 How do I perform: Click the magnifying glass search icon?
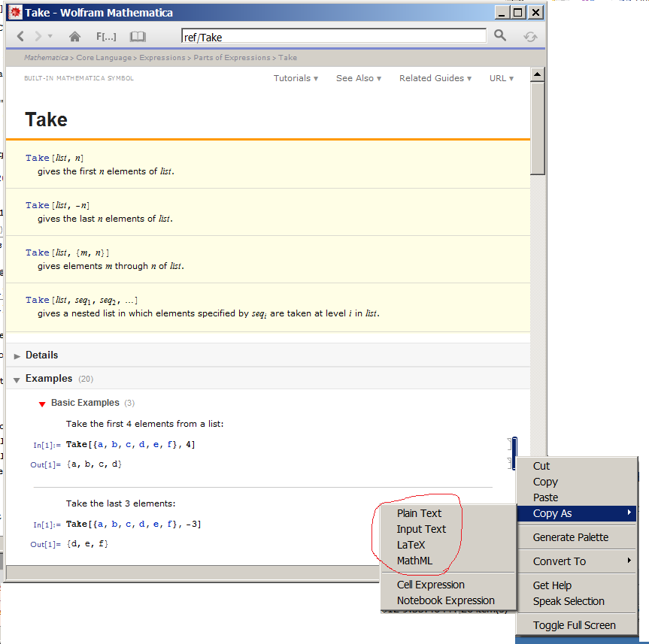[x=500, y=35]
